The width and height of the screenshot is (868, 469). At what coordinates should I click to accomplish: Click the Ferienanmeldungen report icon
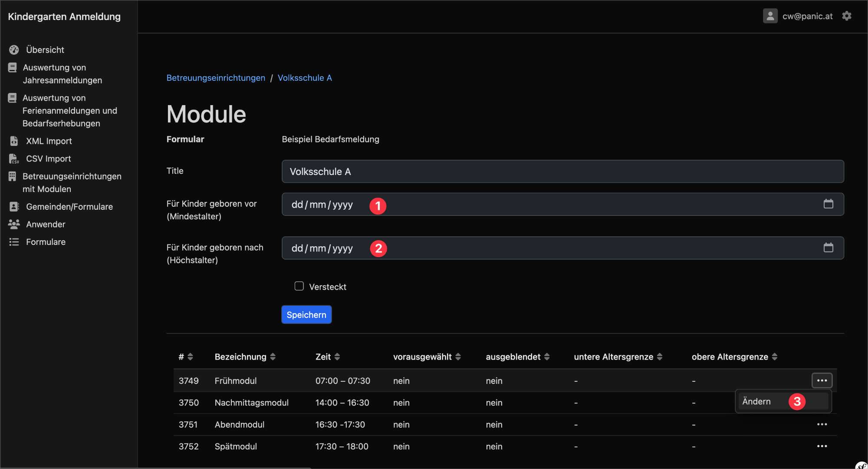point(13,98)
